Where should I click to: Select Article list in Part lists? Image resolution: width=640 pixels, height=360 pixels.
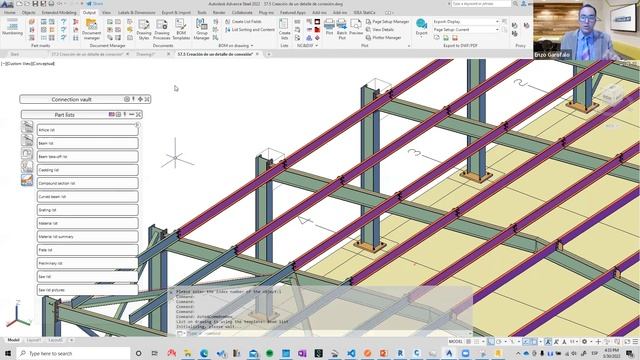coord(87,130)
